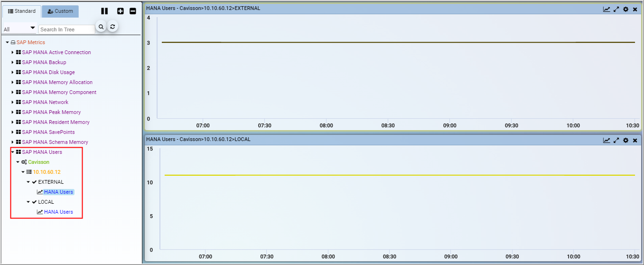Expand SAP HANA Schema Memory arrow
644x265 pixels.
[x=13, y=142]
